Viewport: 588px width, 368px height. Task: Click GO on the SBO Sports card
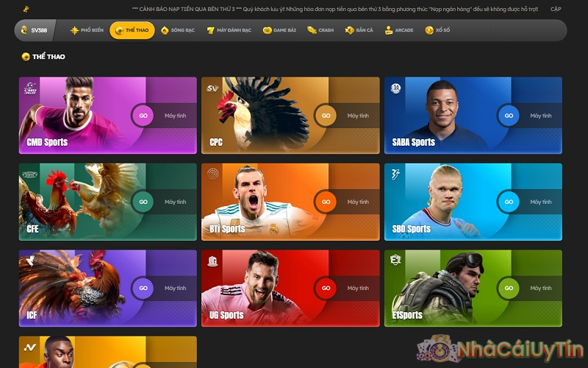click(508, 202)
